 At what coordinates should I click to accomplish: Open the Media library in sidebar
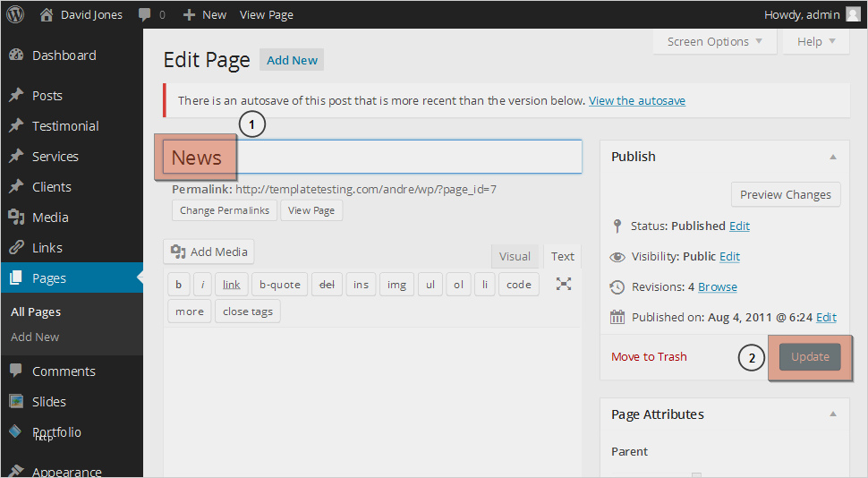(x=50, y=218)
